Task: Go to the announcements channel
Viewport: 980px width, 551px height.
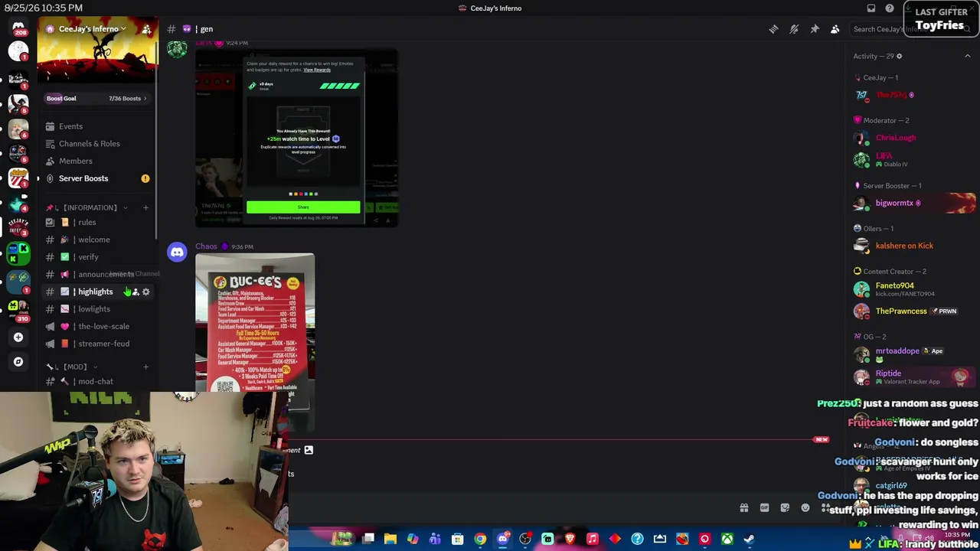Action: (x=96, y=275)
